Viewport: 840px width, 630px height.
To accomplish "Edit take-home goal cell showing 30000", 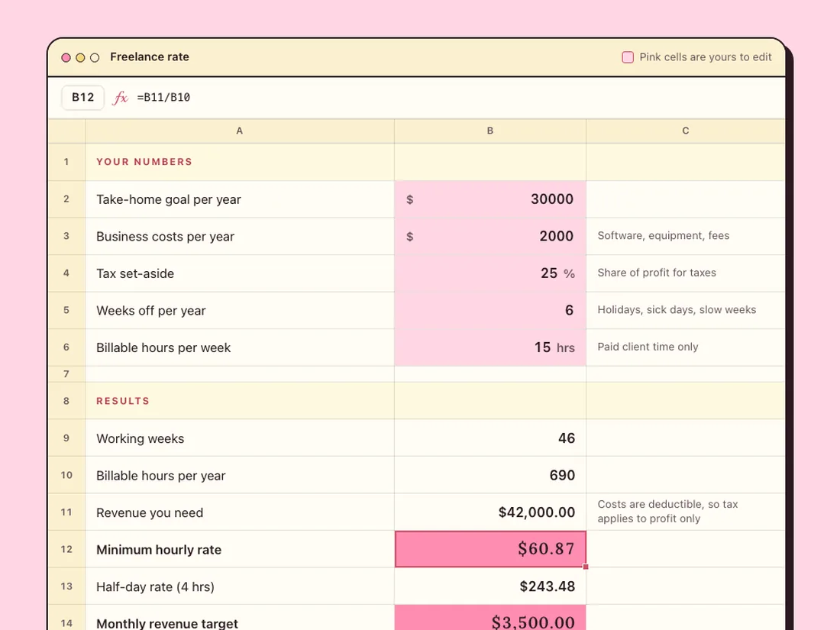I will click(490, 199).
